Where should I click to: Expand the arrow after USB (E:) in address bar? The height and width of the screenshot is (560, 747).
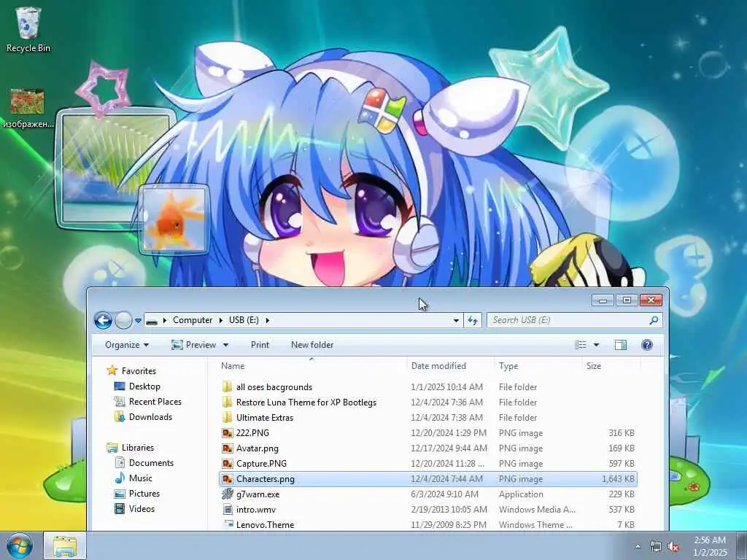(x=267, y=321)
